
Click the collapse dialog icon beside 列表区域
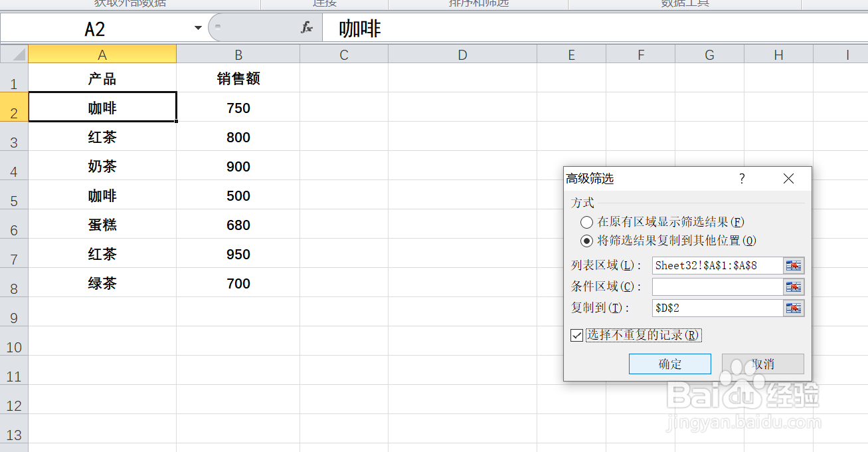tap(794, 265)
